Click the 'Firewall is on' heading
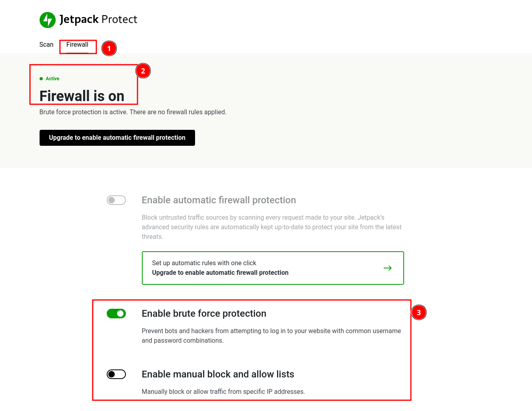The image size is (532, 411). pyautogui.click(x=82, y=96)
